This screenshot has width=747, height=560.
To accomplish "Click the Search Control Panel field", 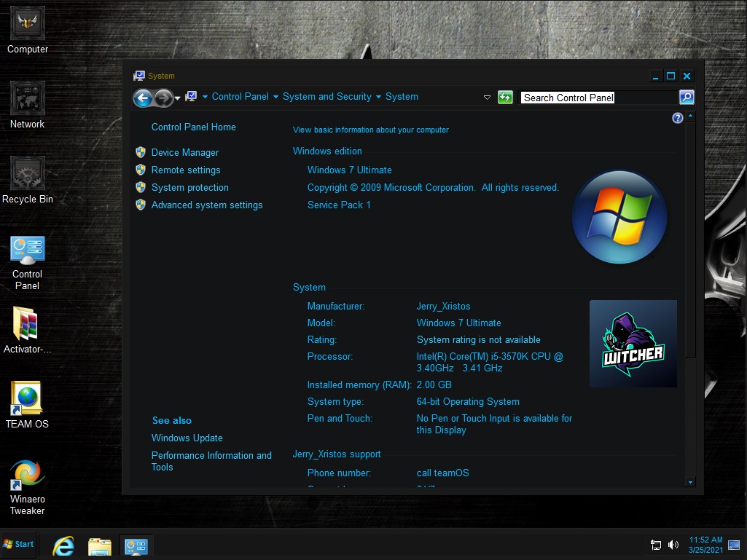I will 599,98.
